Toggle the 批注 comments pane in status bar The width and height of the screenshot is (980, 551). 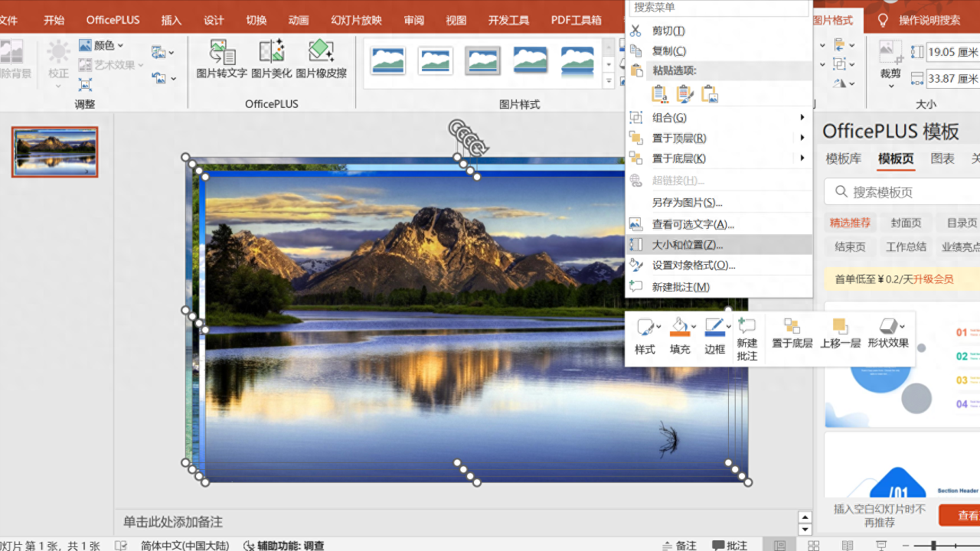tap(730, 545)
